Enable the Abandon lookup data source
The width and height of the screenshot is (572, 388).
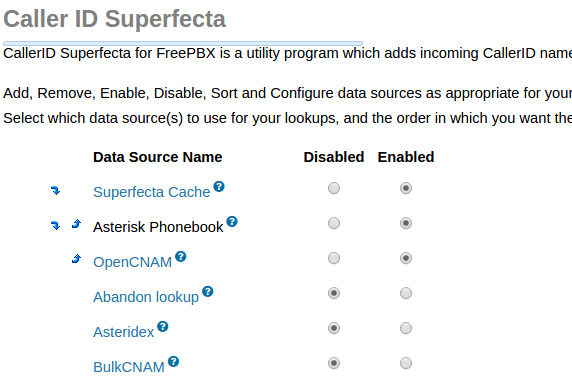coord(406,293)
